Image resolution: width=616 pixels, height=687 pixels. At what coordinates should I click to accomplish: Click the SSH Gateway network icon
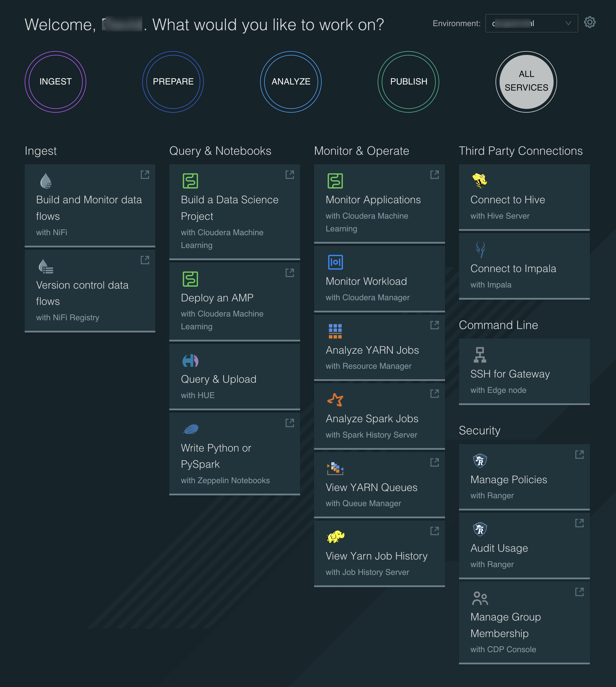pos(480,355)
